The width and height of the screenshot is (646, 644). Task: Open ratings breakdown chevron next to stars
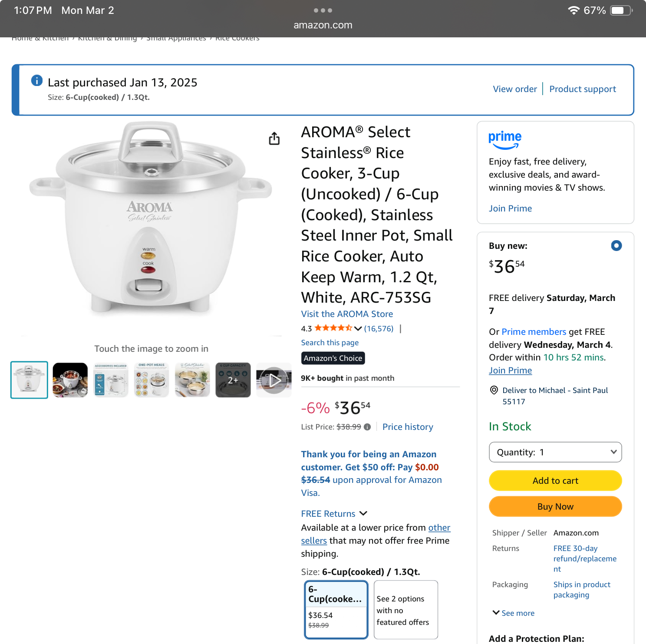[358, 328]
